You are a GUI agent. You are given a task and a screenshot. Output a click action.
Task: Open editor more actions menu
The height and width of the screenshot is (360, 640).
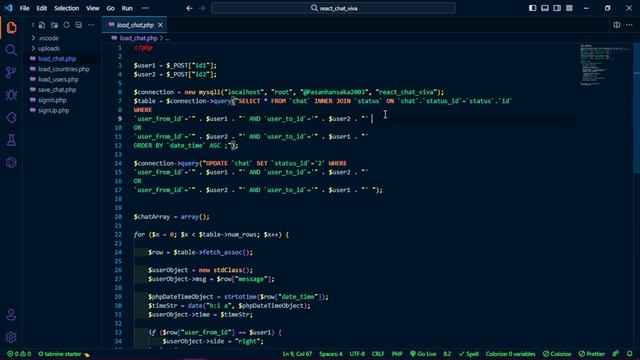point(629,25)
